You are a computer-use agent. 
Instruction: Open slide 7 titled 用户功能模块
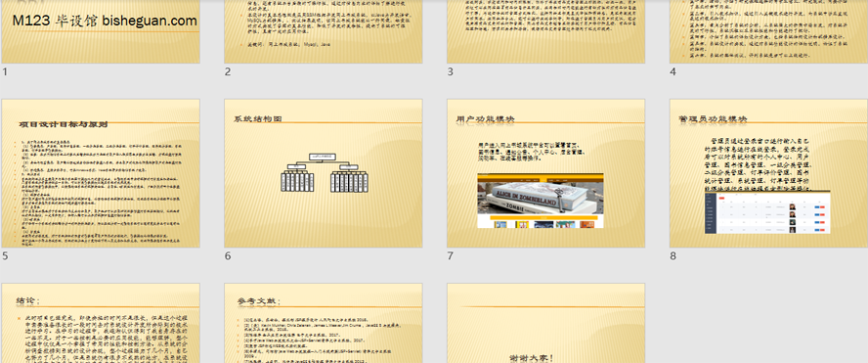pyautogui.click(x=545, y=173)
